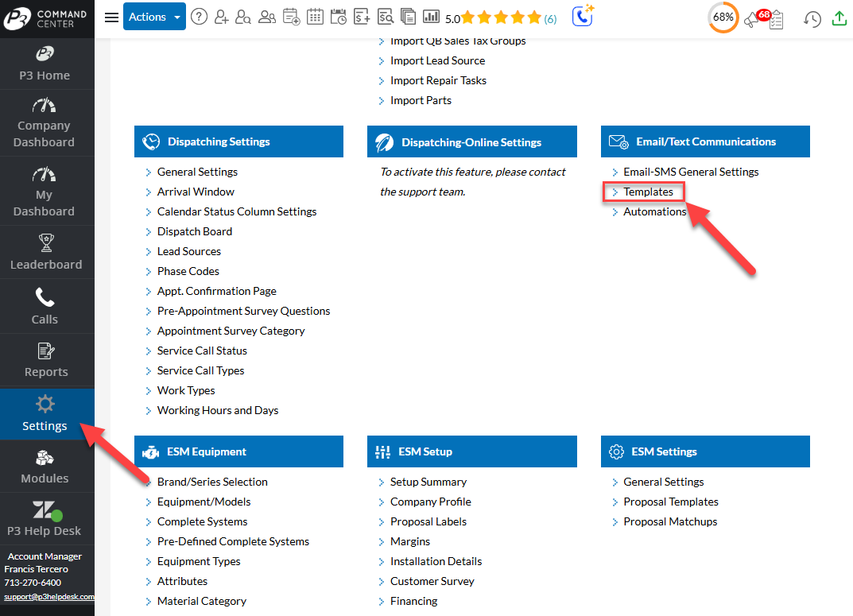Open the bar chart reports icon
The height and width of the screenshot is (616, 853).
[432, 17]
